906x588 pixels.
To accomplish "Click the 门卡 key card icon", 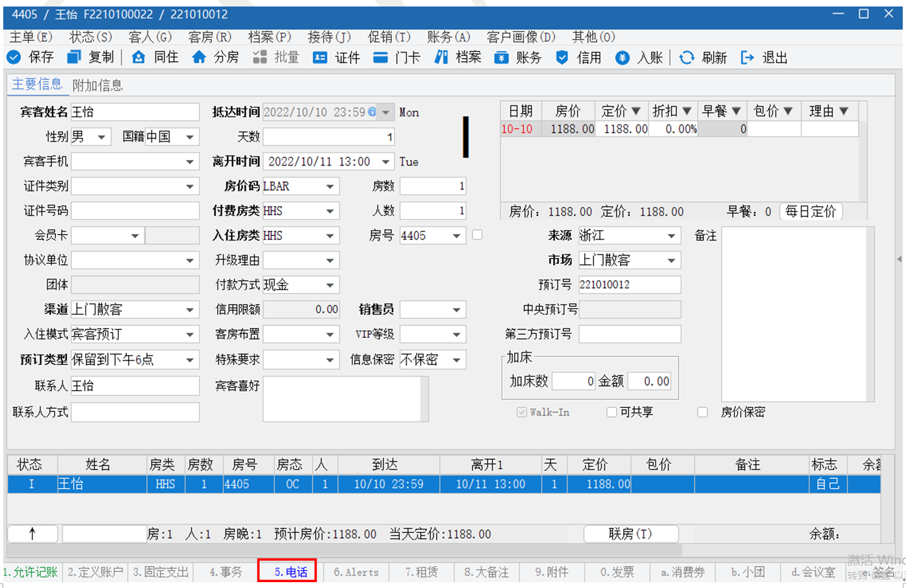I will click(x=380, y=57).
